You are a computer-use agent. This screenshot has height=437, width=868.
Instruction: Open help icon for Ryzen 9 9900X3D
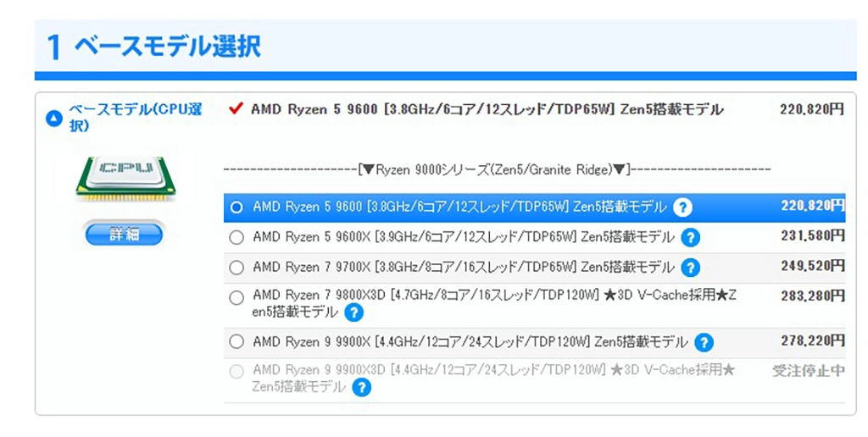tap(361, 387)
